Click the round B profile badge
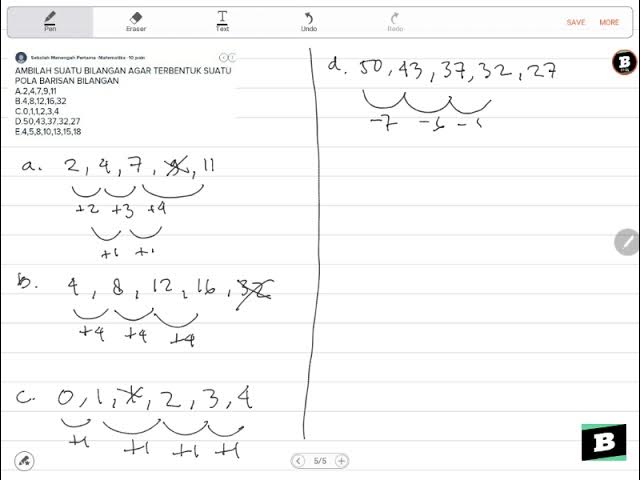640x480 pixels. click(624, 62)
